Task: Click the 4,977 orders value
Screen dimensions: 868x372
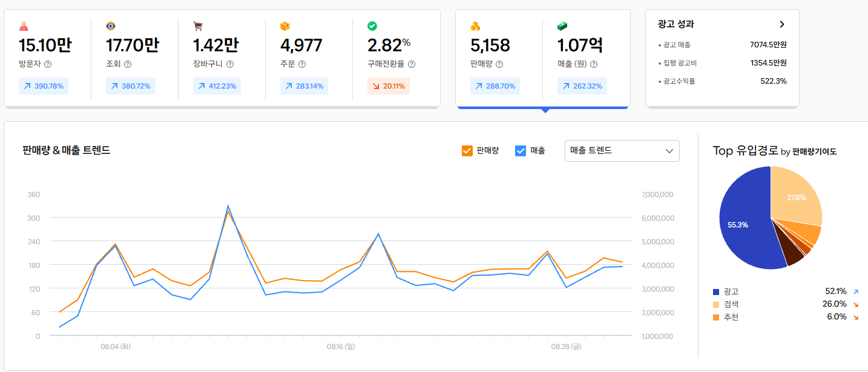Action: click(301, 45)
